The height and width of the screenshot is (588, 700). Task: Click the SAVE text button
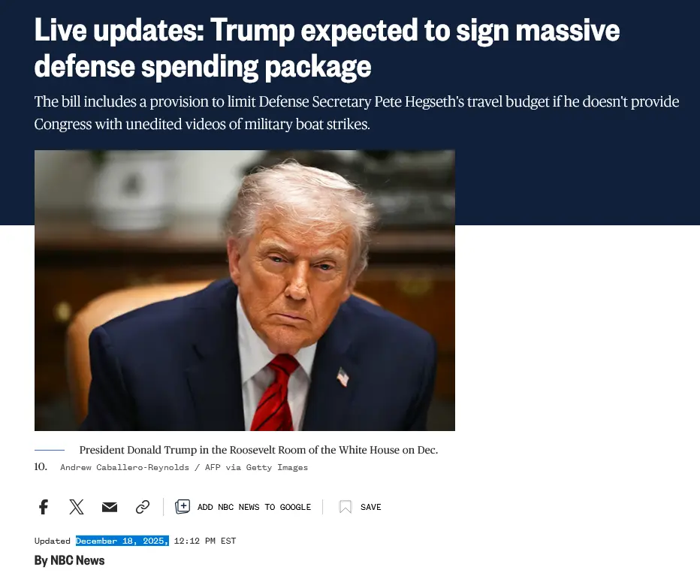click(x=370, y=507)
